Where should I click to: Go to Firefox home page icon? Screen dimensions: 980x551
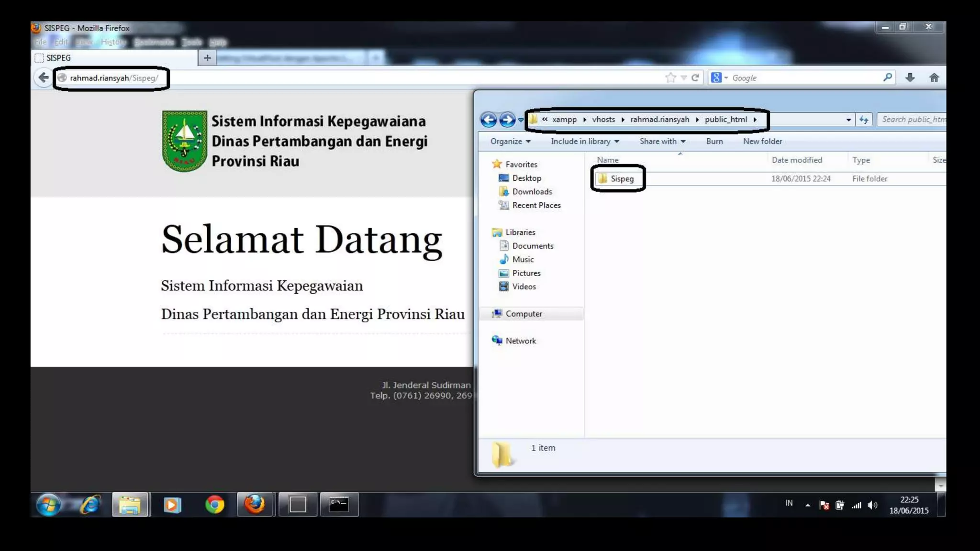934,77
